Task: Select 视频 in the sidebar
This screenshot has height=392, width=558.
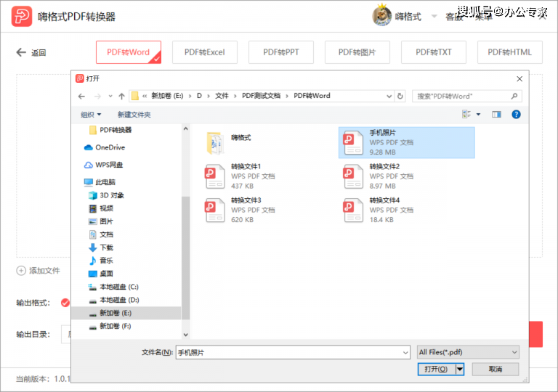Action: (x=101, y=208)
